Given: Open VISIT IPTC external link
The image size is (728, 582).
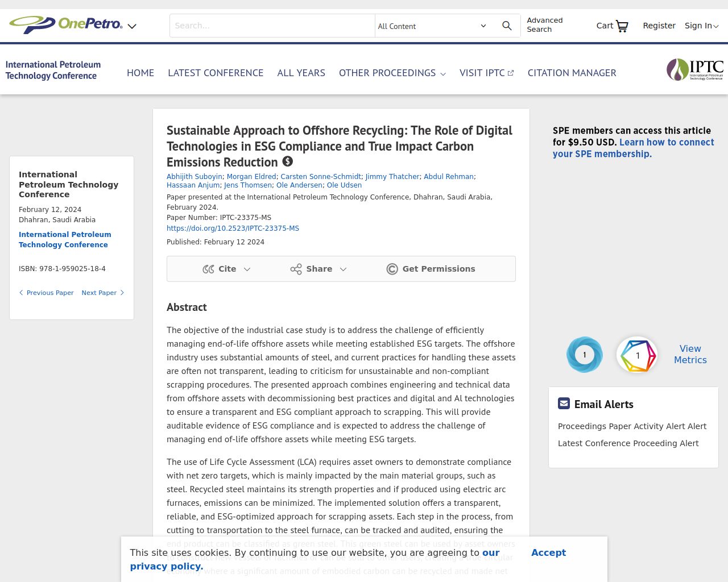Looking at the screenshot, I should pyautogui.click(x=487, y=73).
